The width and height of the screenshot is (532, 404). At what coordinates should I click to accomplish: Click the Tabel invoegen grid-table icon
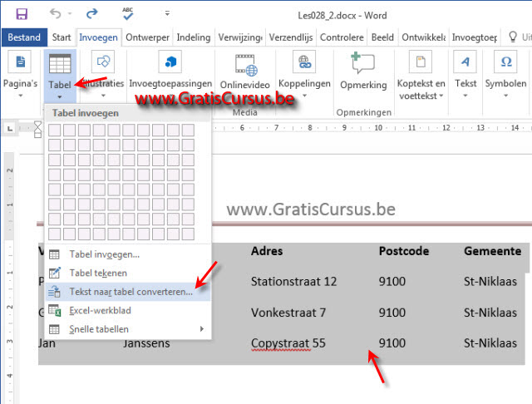(x=54, y=254)
